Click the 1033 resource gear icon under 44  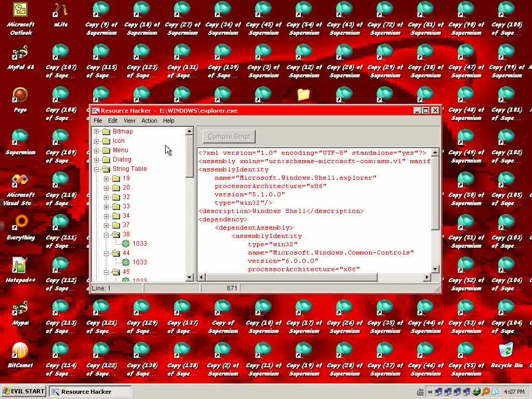[126, 262]
